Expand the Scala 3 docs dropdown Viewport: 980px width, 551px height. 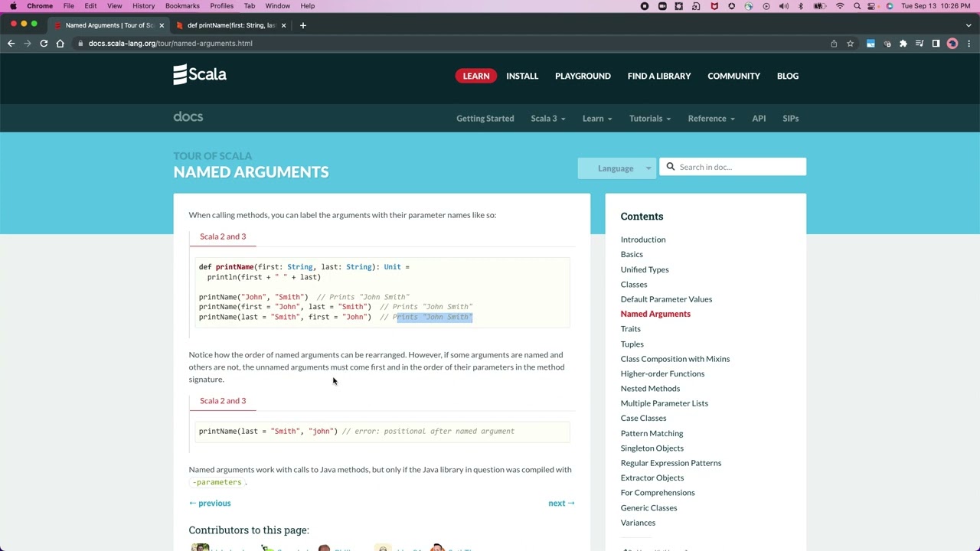[548, 119]
